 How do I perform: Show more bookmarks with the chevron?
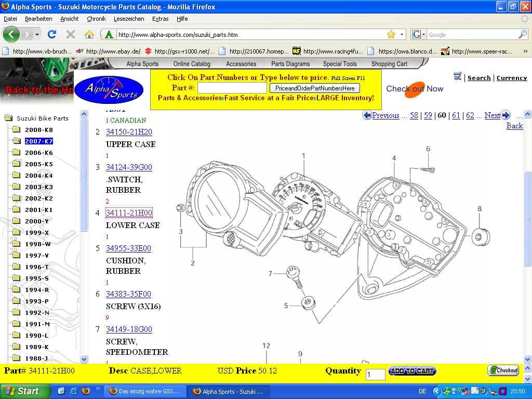click(525, 51)
